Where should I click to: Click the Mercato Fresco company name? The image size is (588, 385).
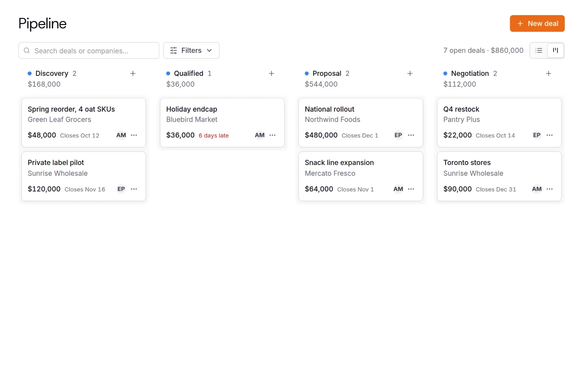point(330,173)
